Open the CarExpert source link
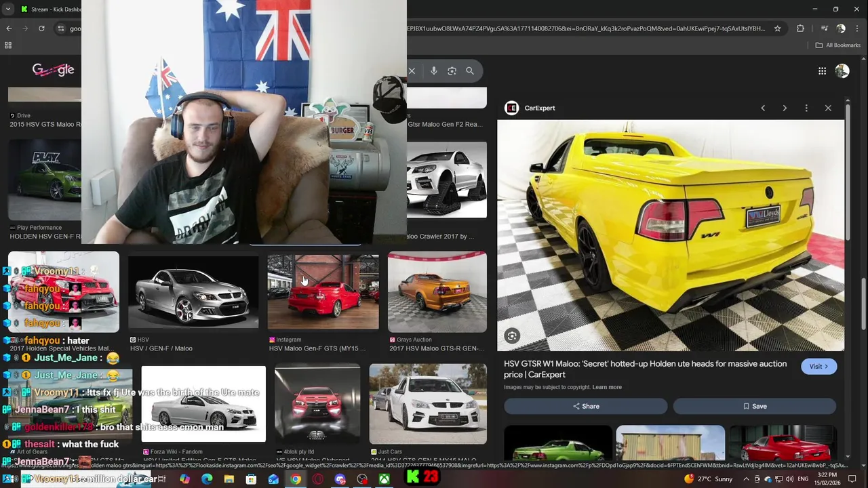 (x=530, y=108)
